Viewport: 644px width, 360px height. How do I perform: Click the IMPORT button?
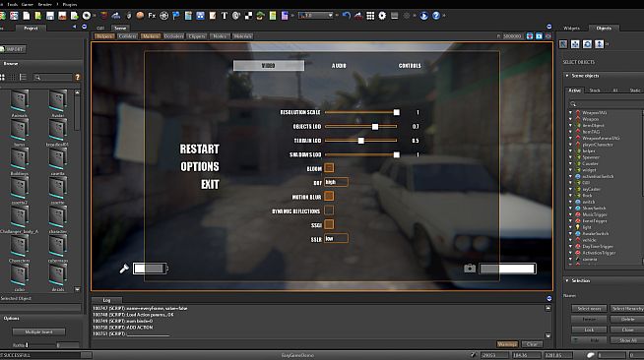pyautogui.click(x=13, y=49)
